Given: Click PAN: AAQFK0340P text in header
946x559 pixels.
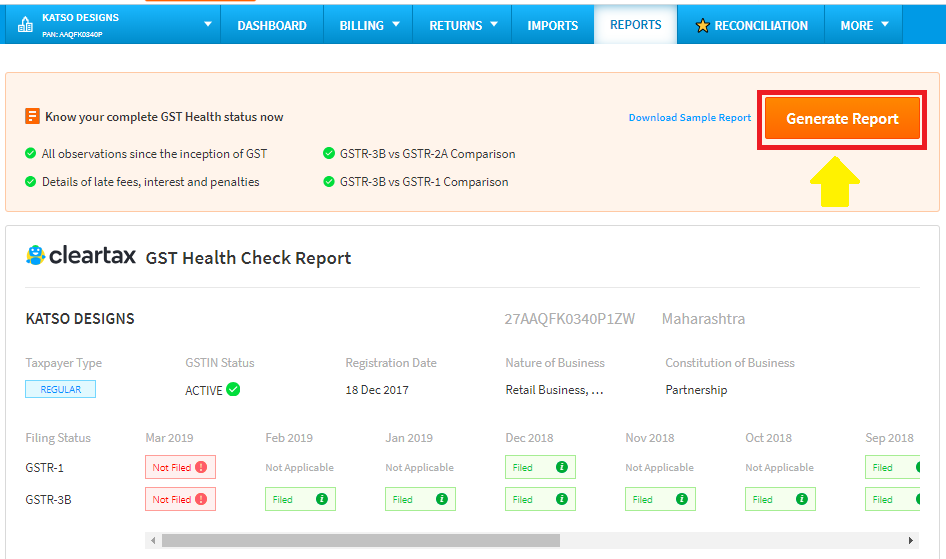Looking at the screenshot, I should (72, 34).
